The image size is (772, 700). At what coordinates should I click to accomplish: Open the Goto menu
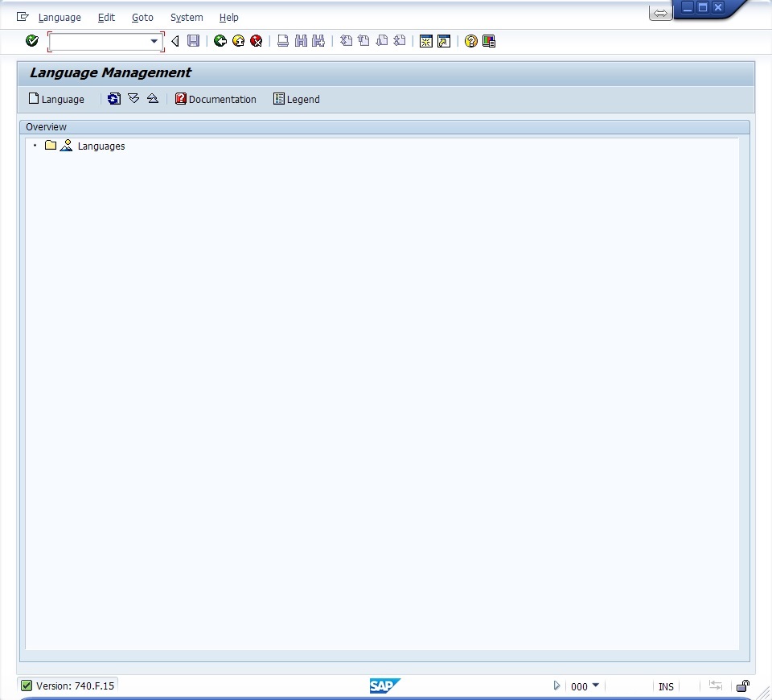pyautogui.click(x=142, y=17)
